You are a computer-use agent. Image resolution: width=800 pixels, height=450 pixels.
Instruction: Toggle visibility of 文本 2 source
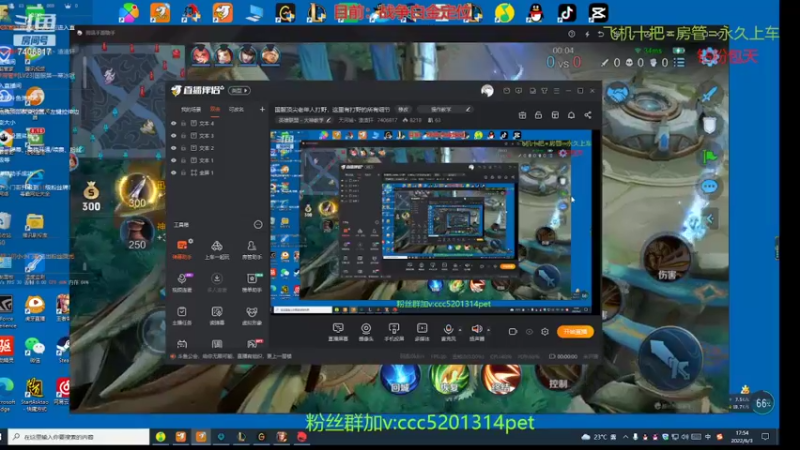point(173,148)
